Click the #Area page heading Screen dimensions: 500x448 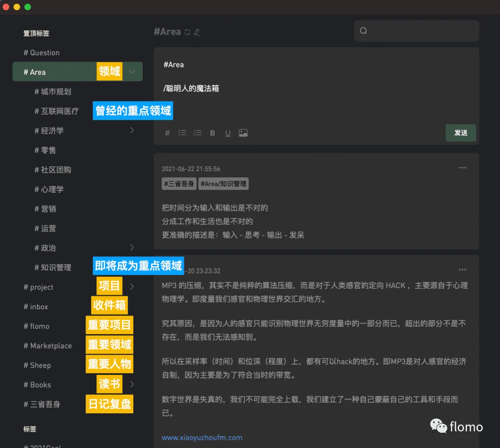[168, 32]
